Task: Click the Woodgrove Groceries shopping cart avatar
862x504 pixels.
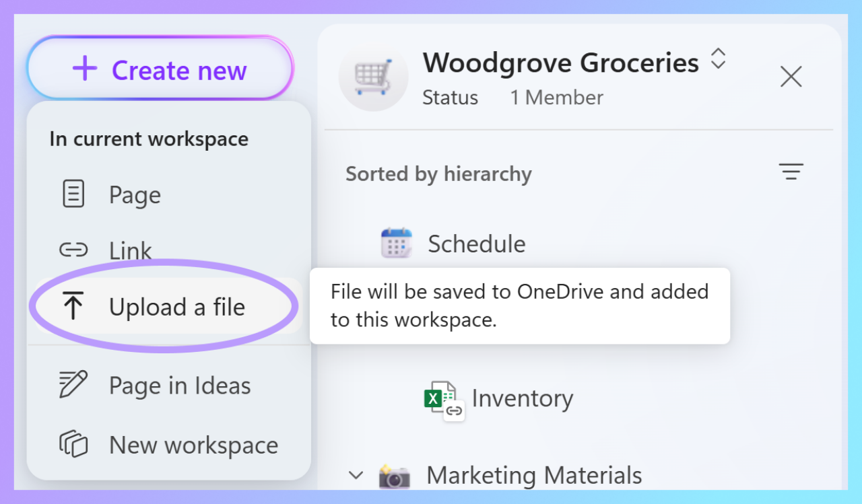Action: click(x=373, y=77)
